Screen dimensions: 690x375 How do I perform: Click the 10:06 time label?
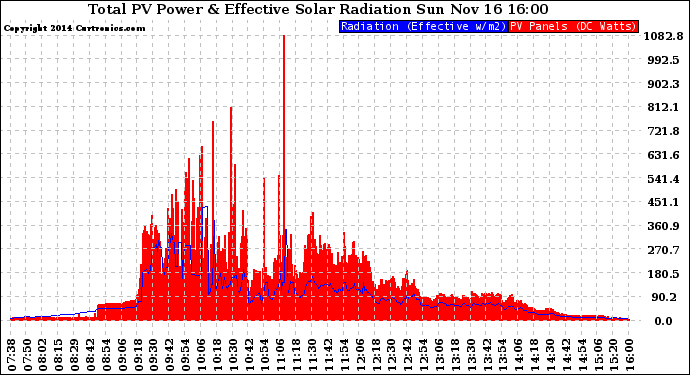202,355
